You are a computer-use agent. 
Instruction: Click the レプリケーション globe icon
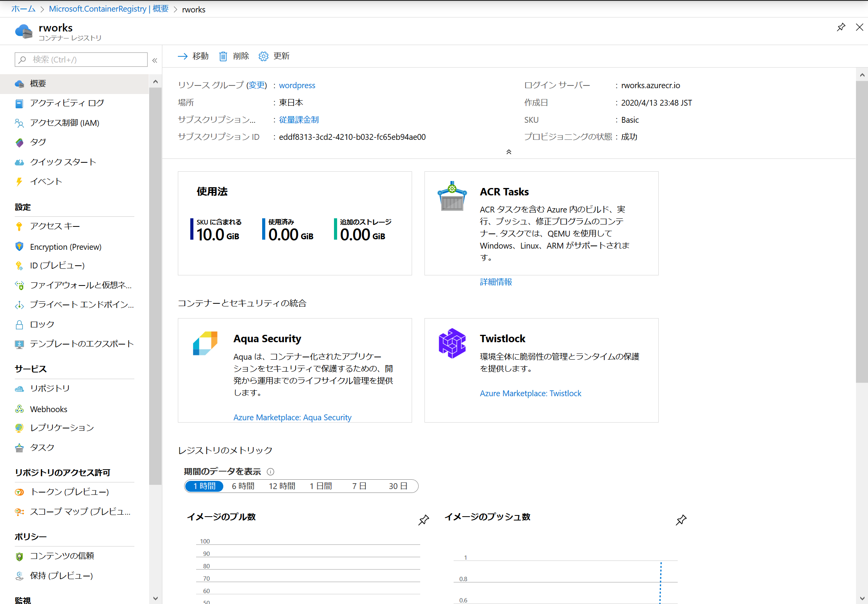19,428
